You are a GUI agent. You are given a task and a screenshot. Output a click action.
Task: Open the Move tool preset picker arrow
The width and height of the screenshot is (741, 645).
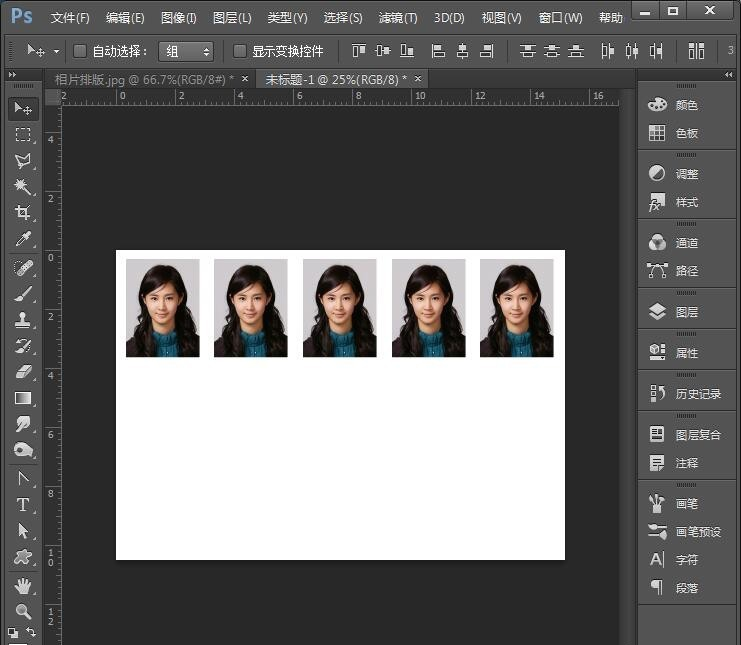point(57,51)
